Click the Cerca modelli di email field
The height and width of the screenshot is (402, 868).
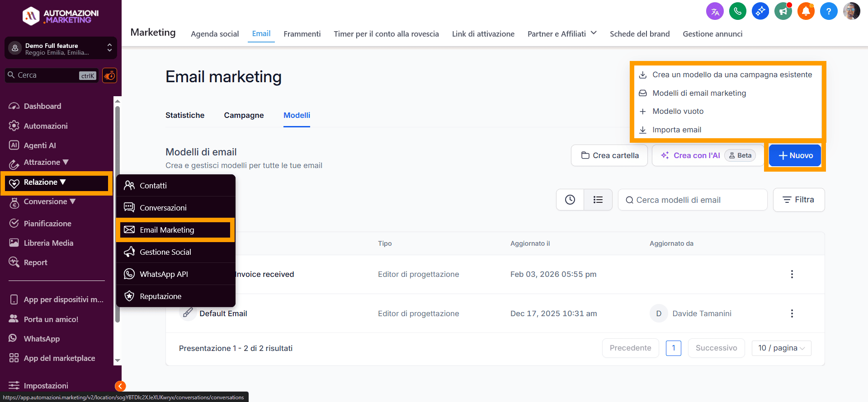[x=696, y=200]
